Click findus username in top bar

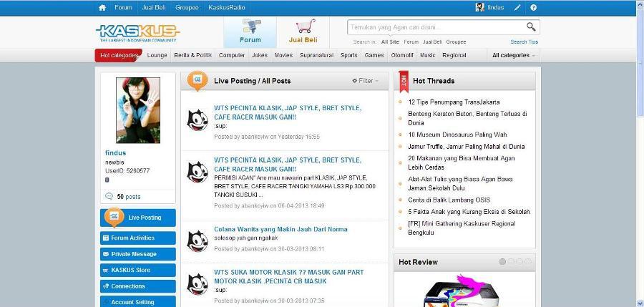click(496, 7)
